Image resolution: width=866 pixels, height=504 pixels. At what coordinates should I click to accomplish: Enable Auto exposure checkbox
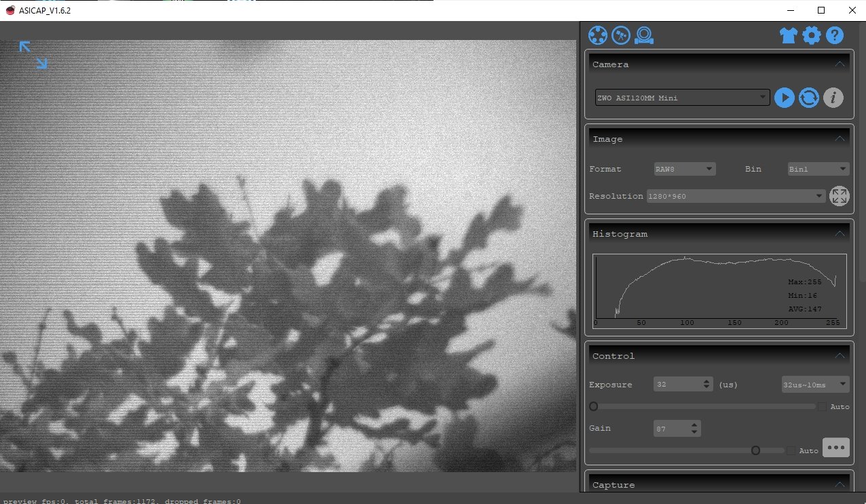point(822,407)
